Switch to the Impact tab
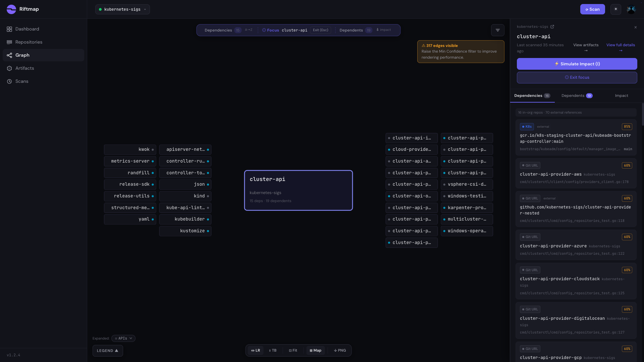Image resolution: width=644 pixels, height=362 pixels. coord(622,96)
